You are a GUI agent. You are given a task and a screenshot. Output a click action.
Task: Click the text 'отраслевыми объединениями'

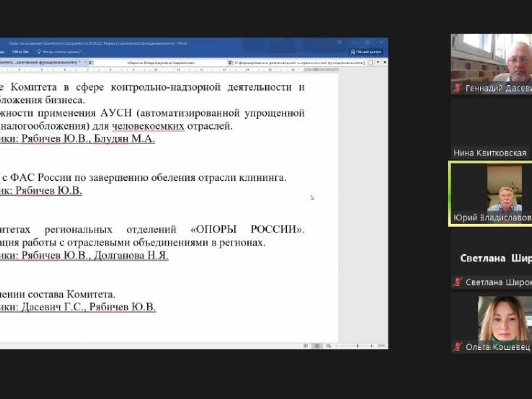[x=138, y=242]
